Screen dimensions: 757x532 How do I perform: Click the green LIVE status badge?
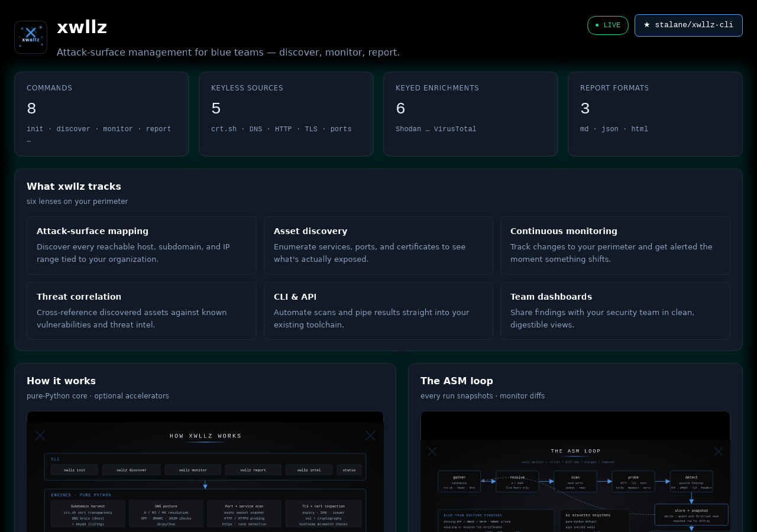(608, 25)
